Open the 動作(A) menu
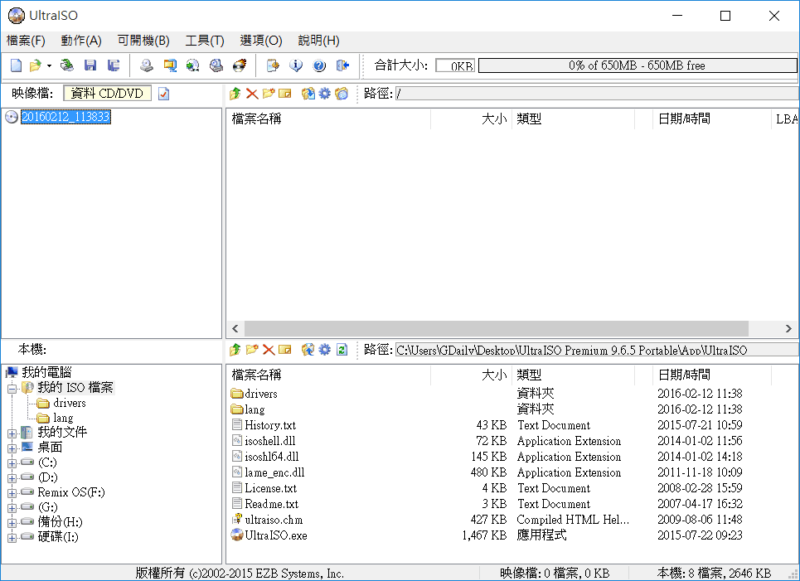Screen dimensions: 800x581 point(81,40)
